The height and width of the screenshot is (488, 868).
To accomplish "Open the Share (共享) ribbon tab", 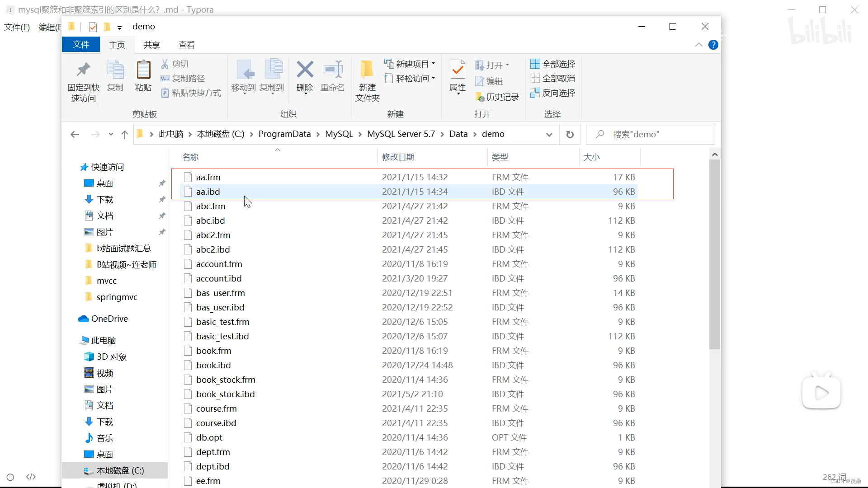I will (151, 45).
